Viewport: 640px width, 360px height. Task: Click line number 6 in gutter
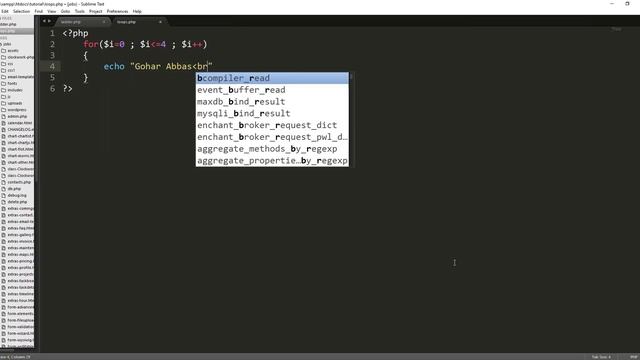coord(52,88)
